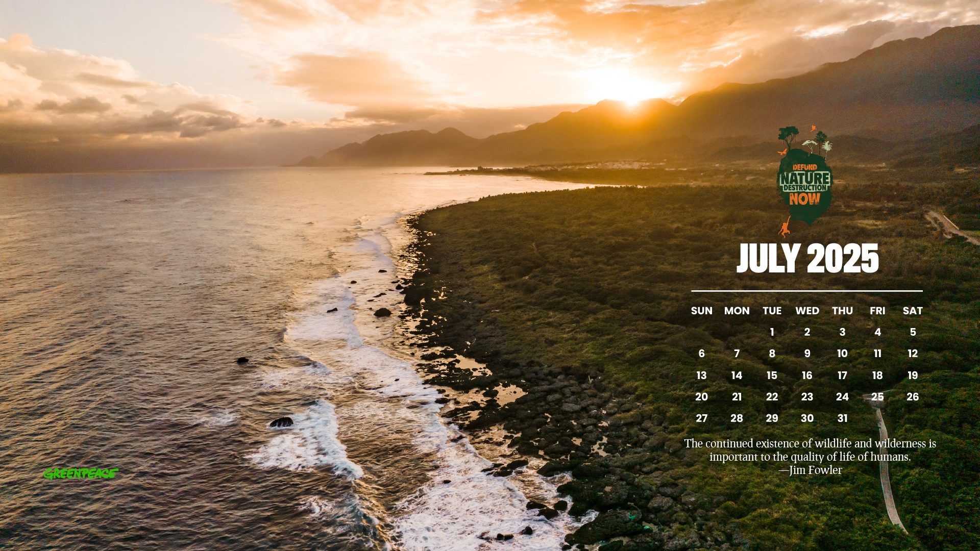Select the THU column header
The image size is (980, 551).
842,311
